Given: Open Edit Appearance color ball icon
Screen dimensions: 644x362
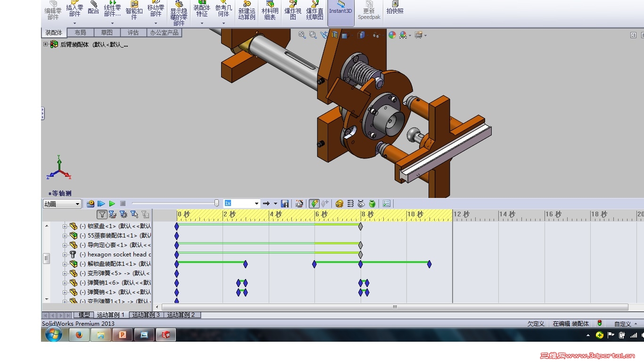Looking at the screenshot, I should pos(392,35).
